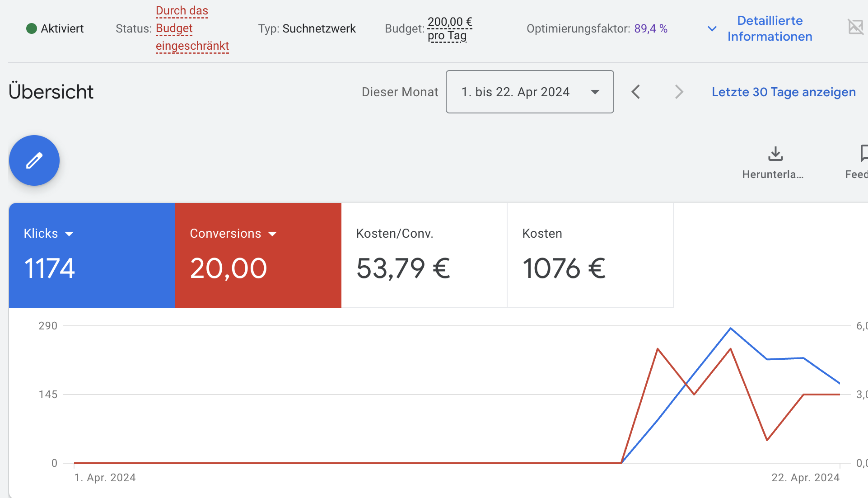Toggle the Klicks metric card

click(x=92, y=255)
